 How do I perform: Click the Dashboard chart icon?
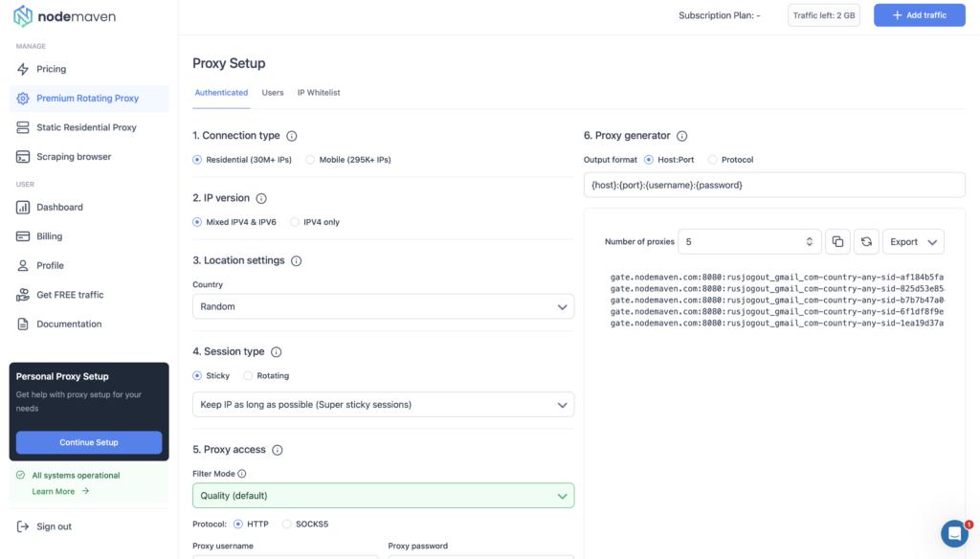23,207
